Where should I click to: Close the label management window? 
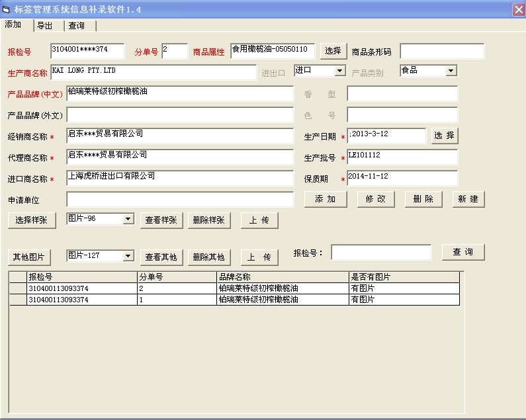click(519, 9)
